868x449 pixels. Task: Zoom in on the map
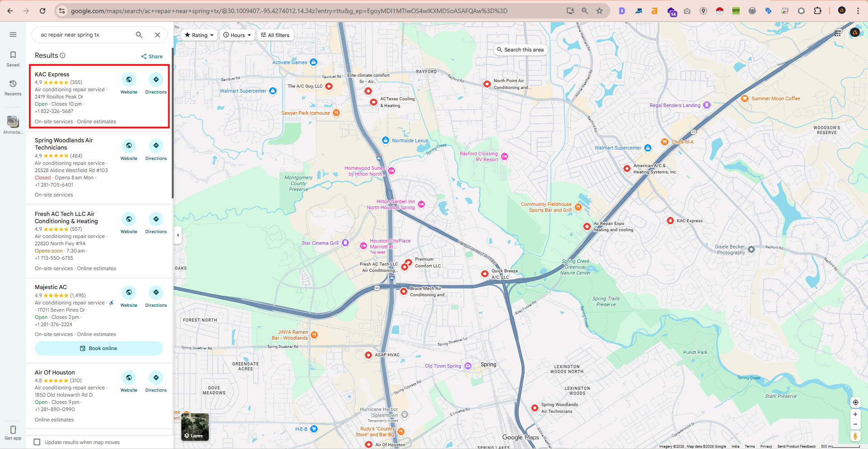[x=855, y=414]
